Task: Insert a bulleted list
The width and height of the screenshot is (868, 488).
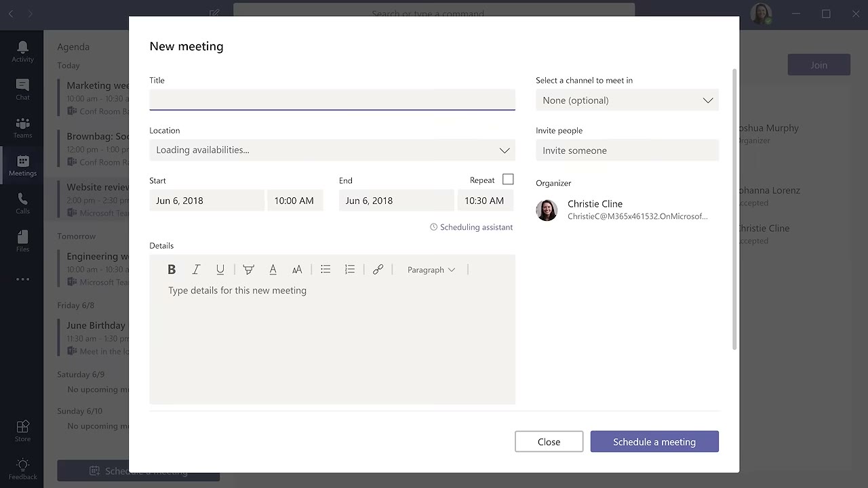Action: click(325, 270)
